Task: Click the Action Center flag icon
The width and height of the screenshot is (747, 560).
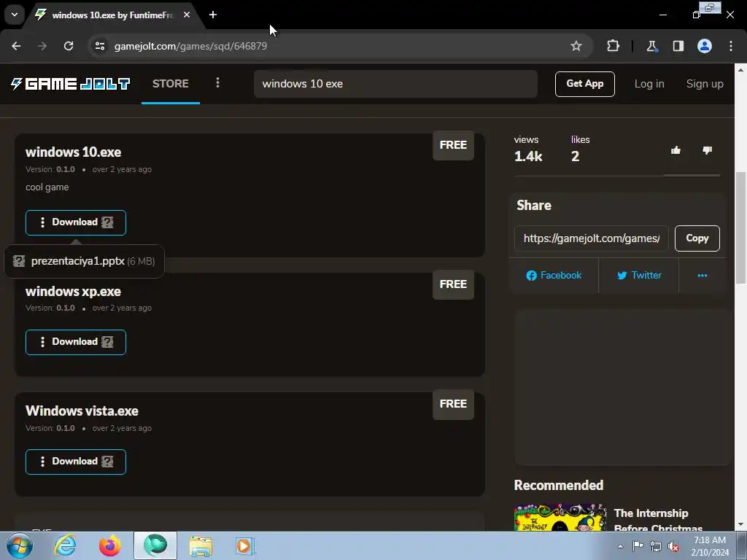Action: click(638, 546)
